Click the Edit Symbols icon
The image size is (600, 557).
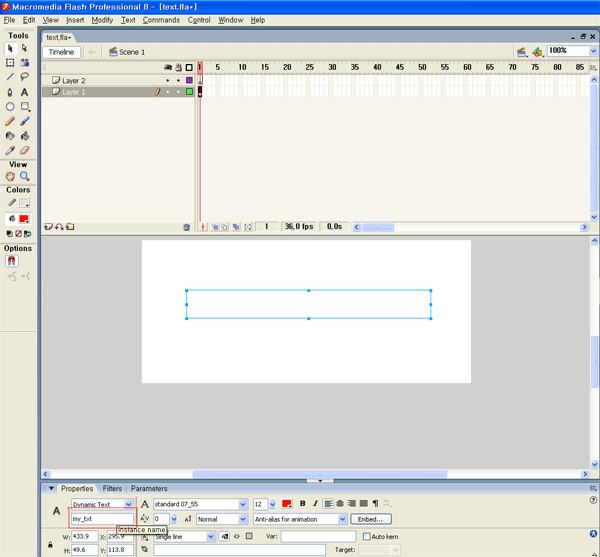pyautogui.click(x=538, y=52)
